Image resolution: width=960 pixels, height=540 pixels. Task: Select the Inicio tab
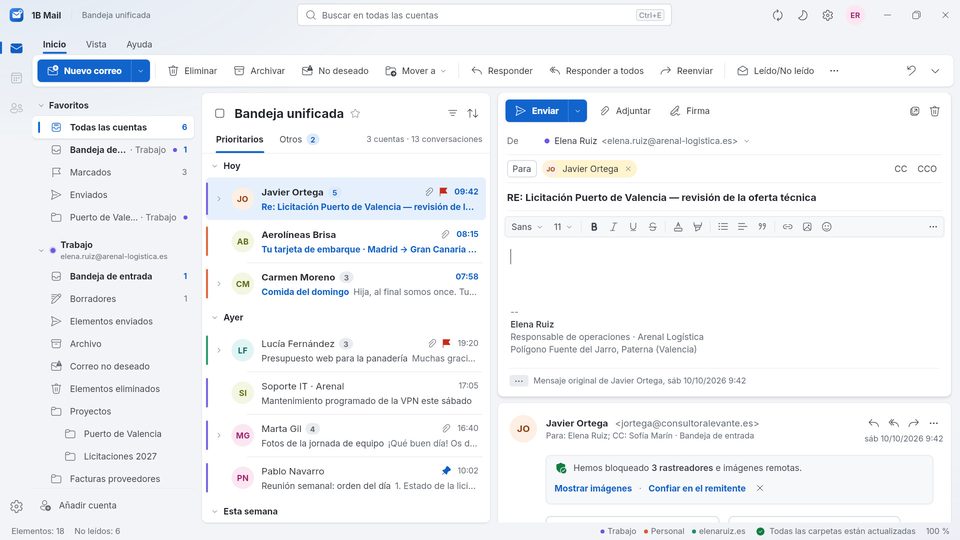[x=54, y=44]
